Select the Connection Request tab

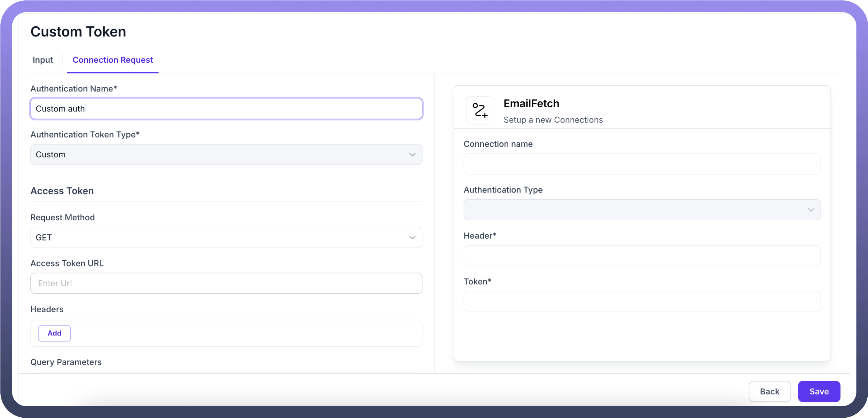[113, 60]
